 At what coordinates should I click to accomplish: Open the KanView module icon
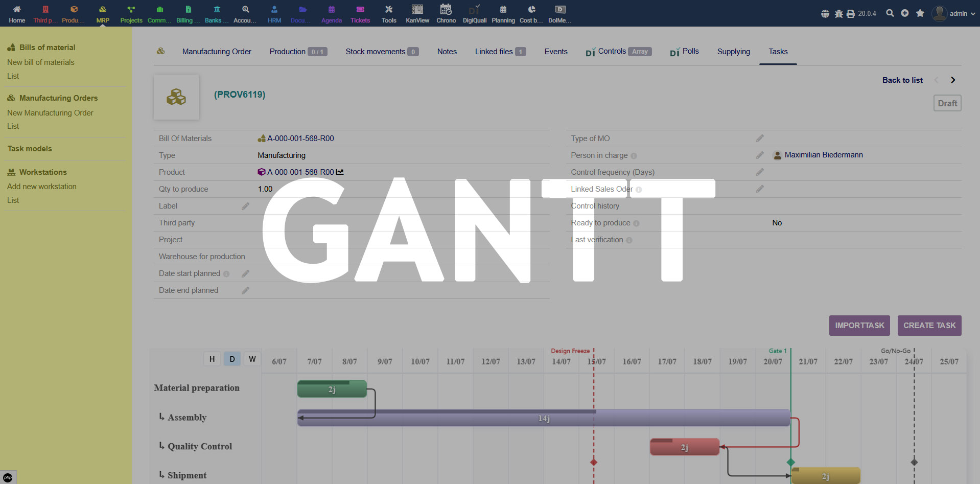coord(417,10)
